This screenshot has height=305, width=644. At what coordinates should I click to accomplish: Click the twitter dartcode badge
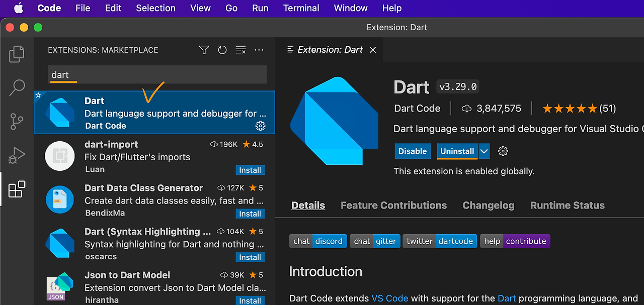(440, 241)
